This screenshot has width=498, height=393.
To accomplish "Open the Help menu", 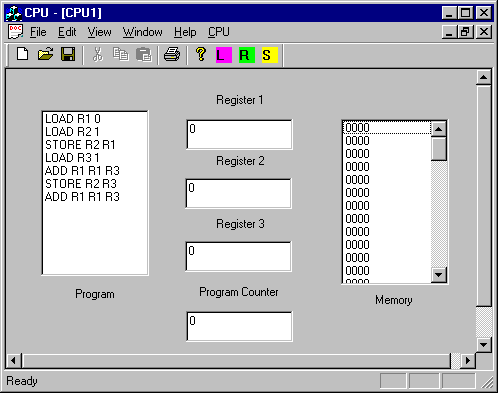I will point(185,32).
